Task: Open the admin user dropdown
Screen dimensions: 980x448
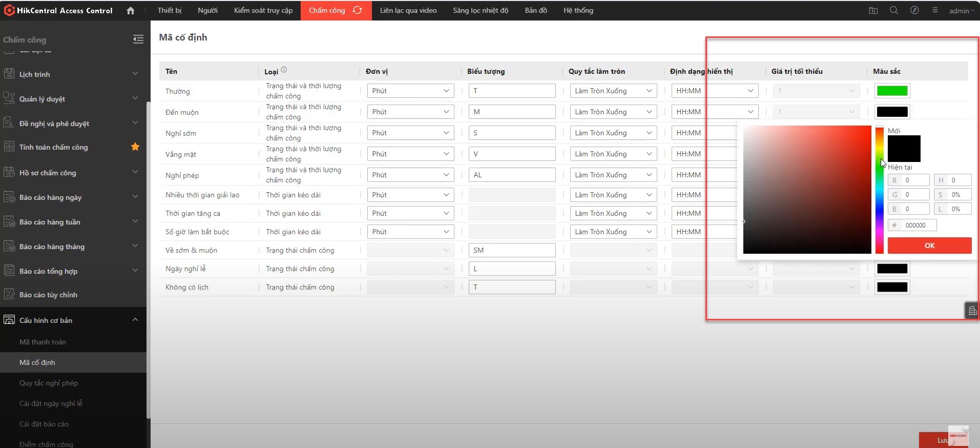Action: coord(961,11)
